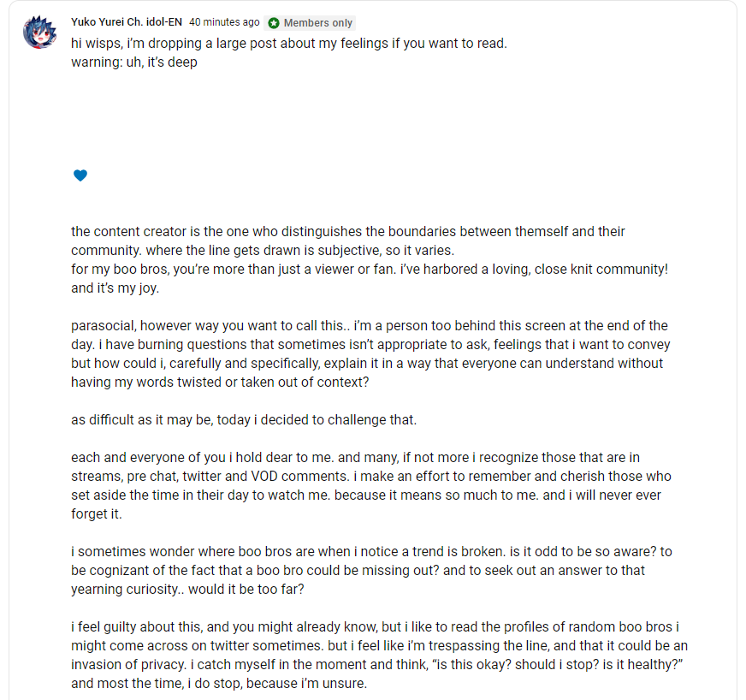This screenshot has width=746, height=700.
Task: Click the final line "and most the time, i do stop"
Action: click(x=219, y=684)
